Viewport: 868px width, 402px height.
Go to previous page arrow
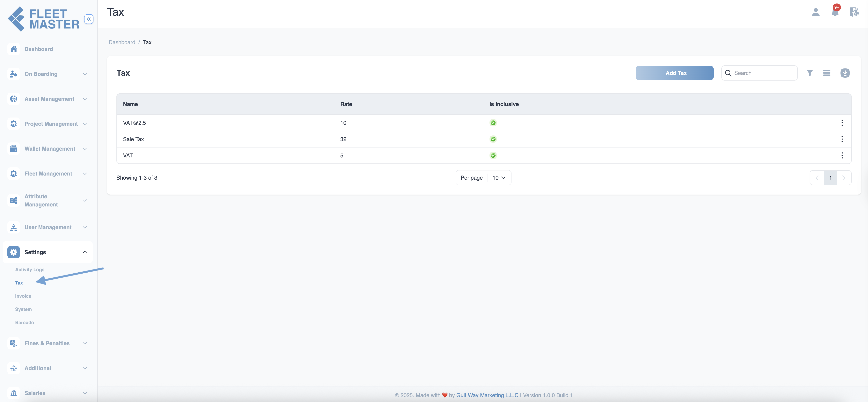point(817,178)
